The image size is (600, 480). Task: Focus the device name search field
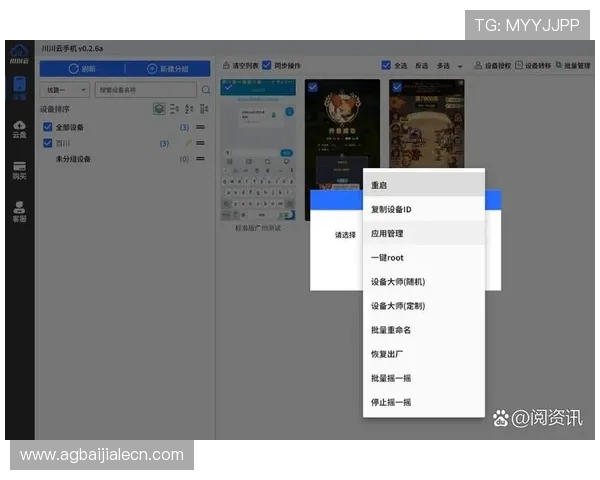point(146,90)
